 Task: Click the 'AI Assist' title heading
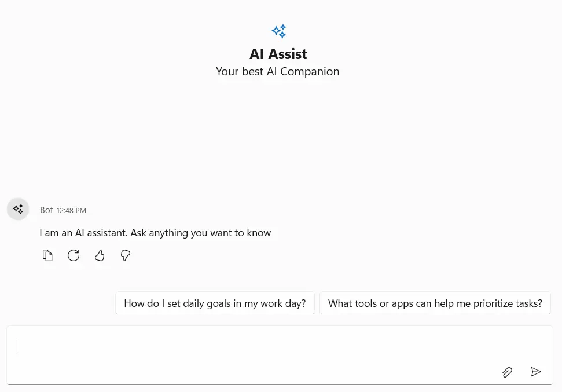(x=278, y=53)
